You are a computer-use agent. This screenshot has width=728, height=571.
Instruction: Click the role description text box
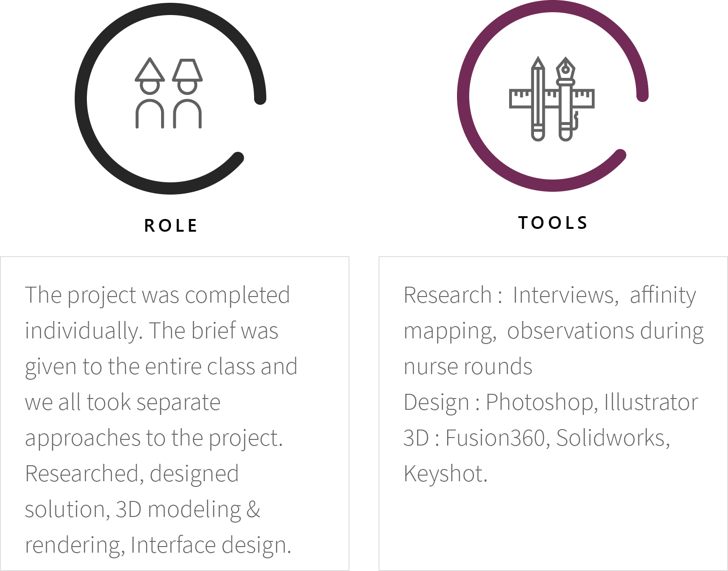175,414
